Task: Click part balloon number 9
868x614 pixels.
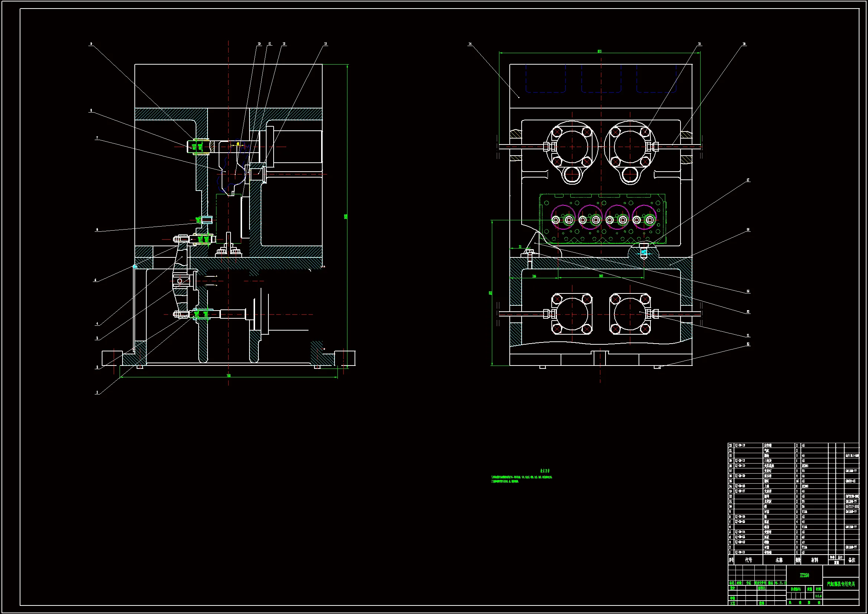Action: (x=91, y=44)
